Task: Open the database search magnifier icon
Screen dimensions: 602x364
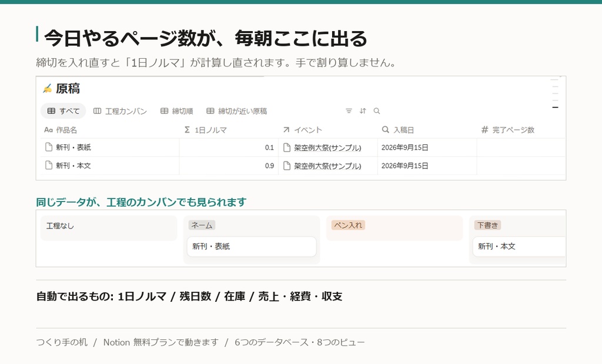Action: [x=377, y=111]
